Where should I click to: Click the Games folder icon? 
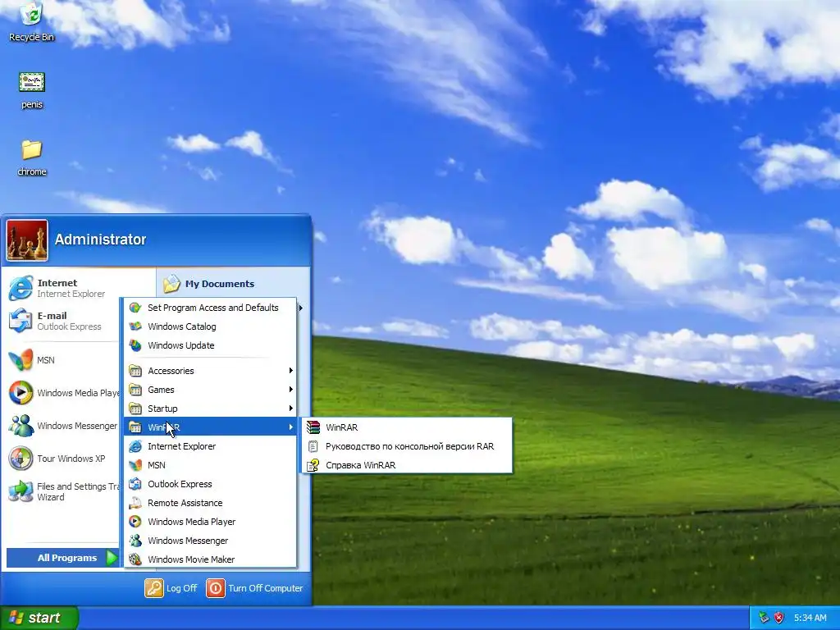(135, 390)
